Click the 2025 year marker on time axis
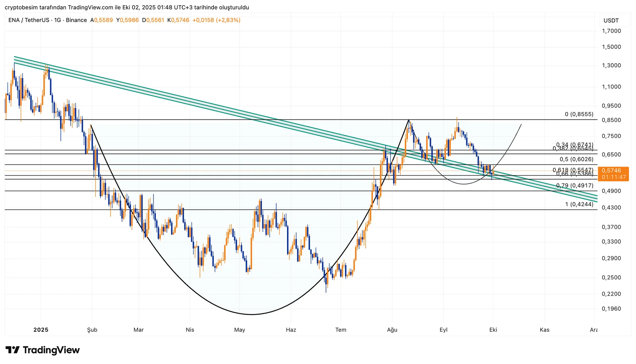This screenshot has width=636, height=364. tap(41, 330)
